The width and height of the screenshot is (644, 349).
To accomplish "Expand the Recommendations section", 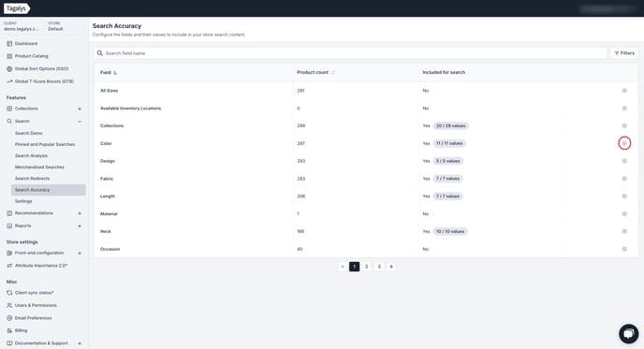I will (80, 213).
